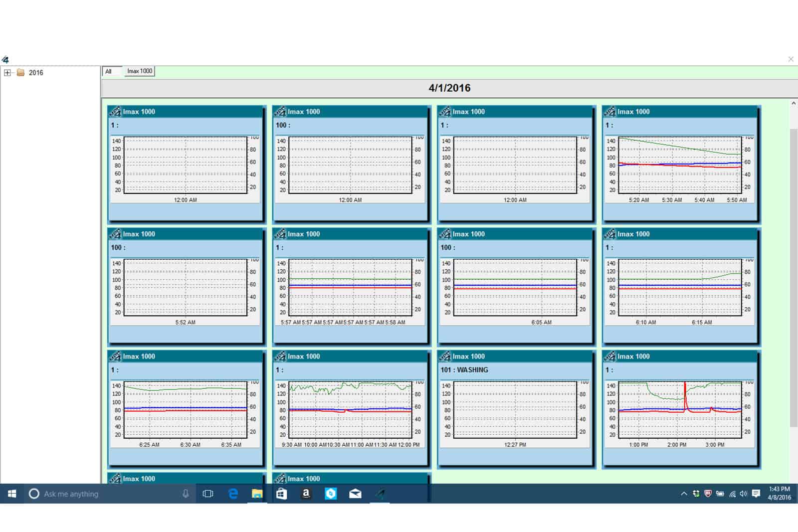This screenshot has height=532, width=798.
Task: Click the icon on the 101 : WASHING panel header
Action: coord(445,356)
